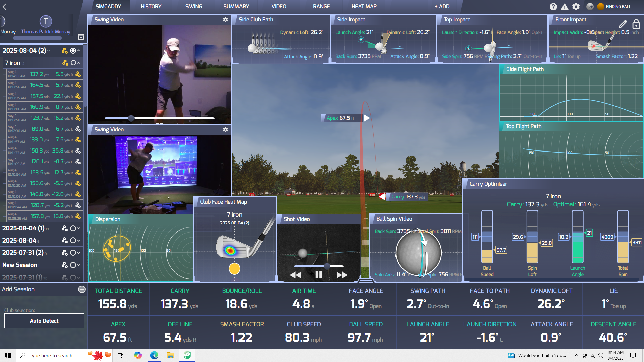This screenshot has width=644, height=362.
Task: Pause the shot video playback
Action: pos(319,275)
